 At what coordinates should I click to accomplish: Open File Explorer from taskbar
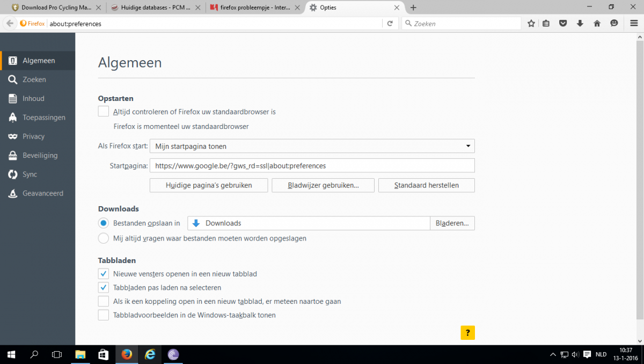(x=80, y=354)
